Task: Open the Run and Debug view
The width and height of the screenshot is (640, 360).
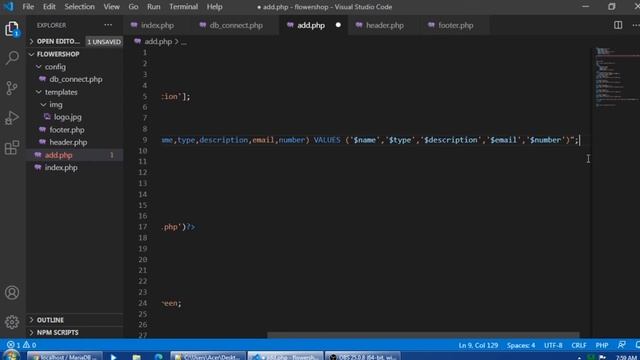Action: click(12, 118)
